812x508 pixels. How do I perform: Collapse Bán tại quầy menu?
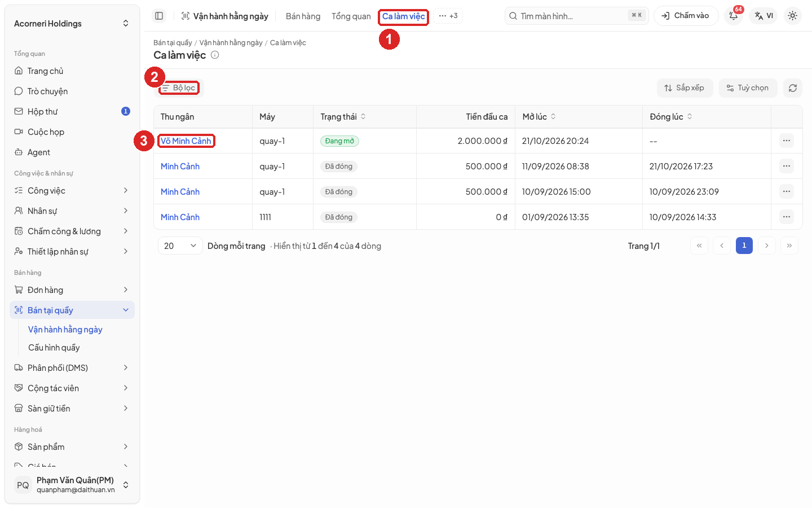pyautogui.click(x=72, y=310)
